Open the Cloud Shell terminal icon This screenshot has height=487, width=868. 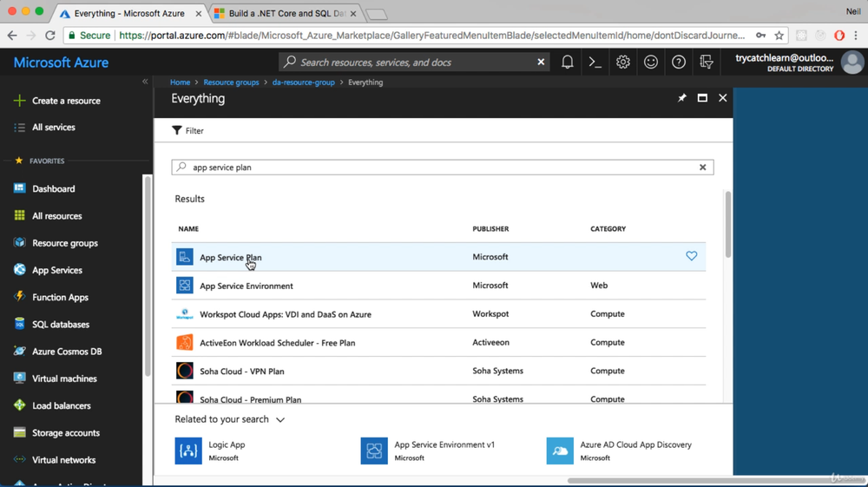[595, 63]
